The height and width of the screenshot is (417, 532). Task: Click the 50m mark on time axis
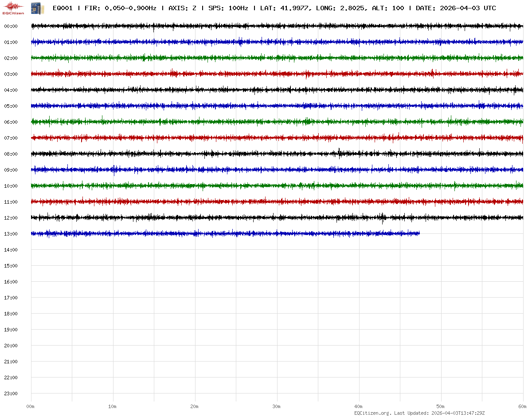[x=441, y=406]
